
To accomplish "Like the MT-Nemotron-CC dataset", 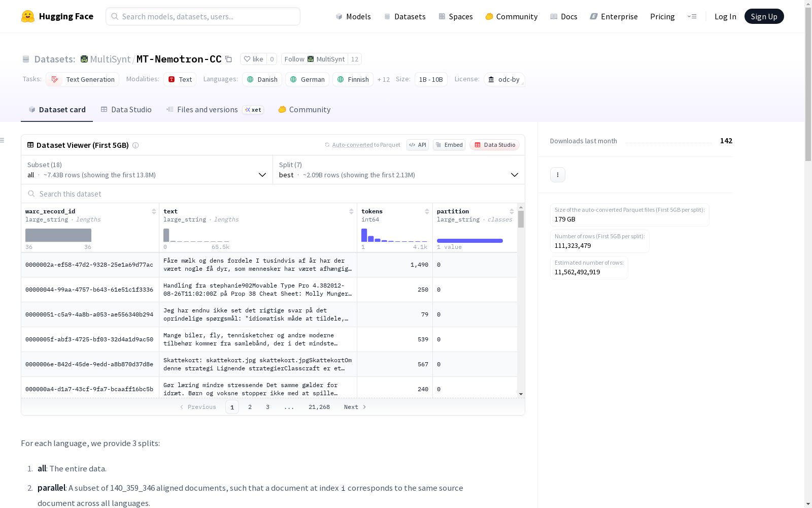I will tap(253, 59).
